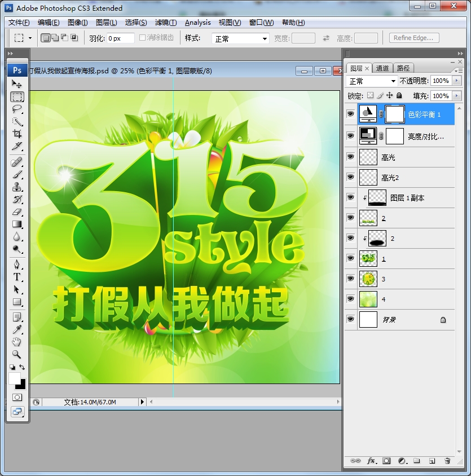Toggle the lock transparent pixels option
Viewport: 471px width, 476px height.
(370, 96)
